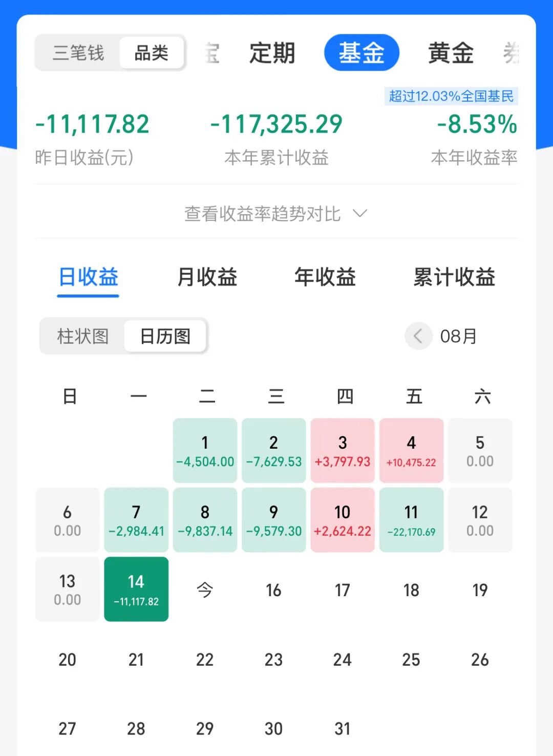Select August 11 with -22,170.69
Viewport: 553px width, 756px height.
click(x=411, y=520)
